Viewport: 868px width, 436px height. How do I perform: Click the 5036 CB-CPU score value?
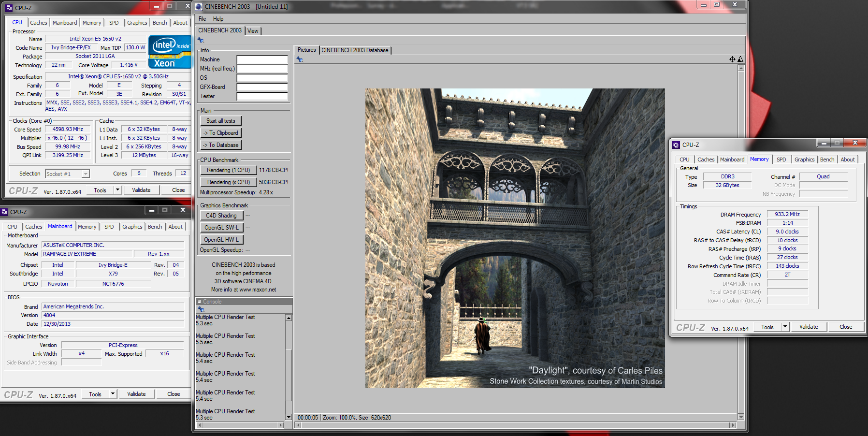(x=274, y=182)
